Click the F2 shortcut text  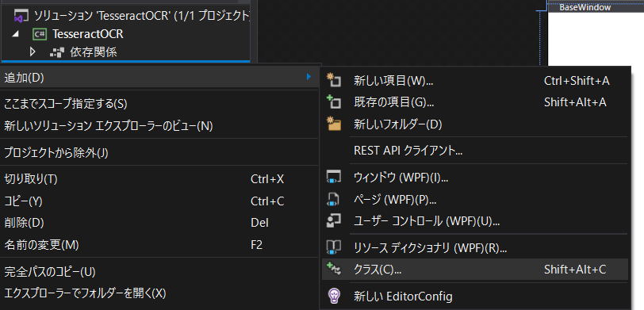pyautogui.click(x=256, y=245)
